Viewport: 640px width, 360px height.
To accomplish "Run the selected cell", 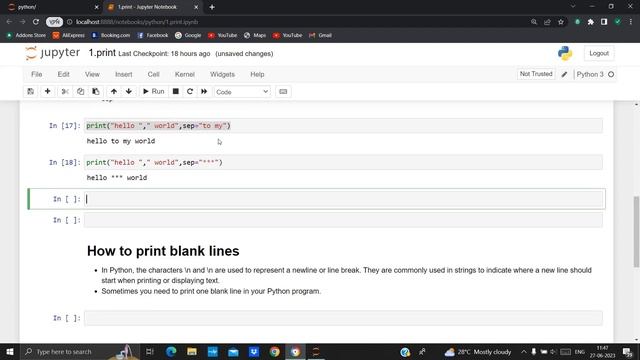I will pos(153,91).
